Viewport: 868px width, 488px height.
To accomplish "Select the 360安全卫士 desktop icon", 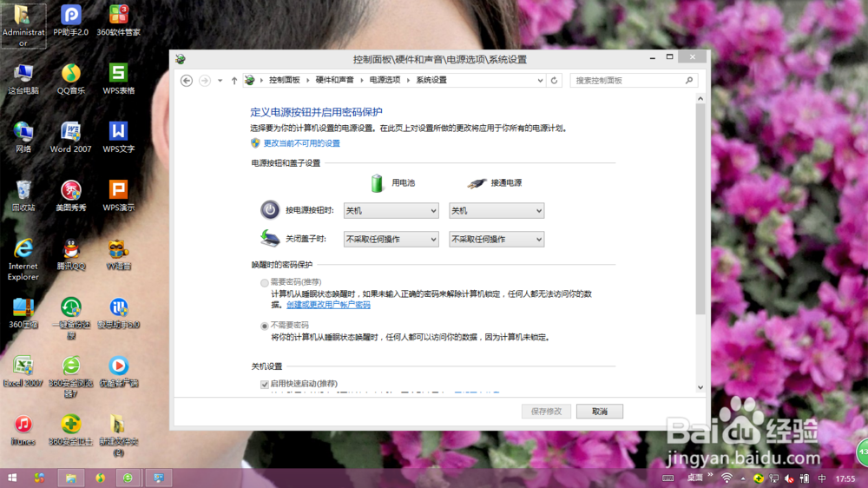I will (71, 430).
